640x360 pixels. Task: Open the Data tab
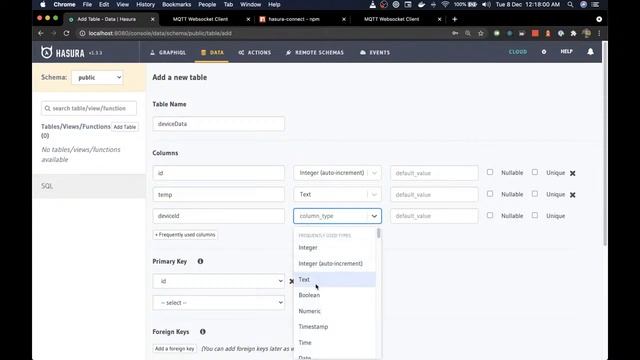click(x=212, y=53)
